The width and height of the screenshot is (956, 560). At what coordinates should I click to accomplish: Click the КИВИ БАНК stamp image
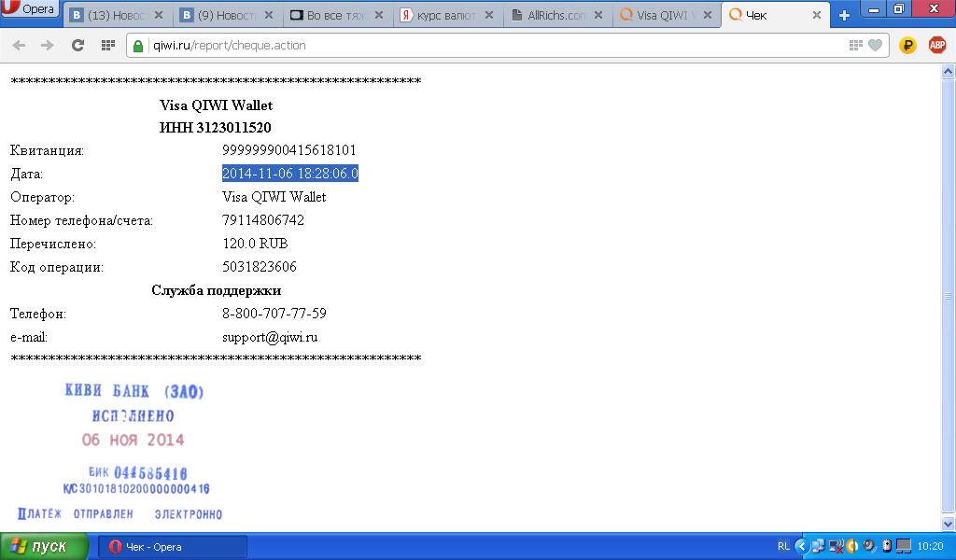[x=120, y=451]
